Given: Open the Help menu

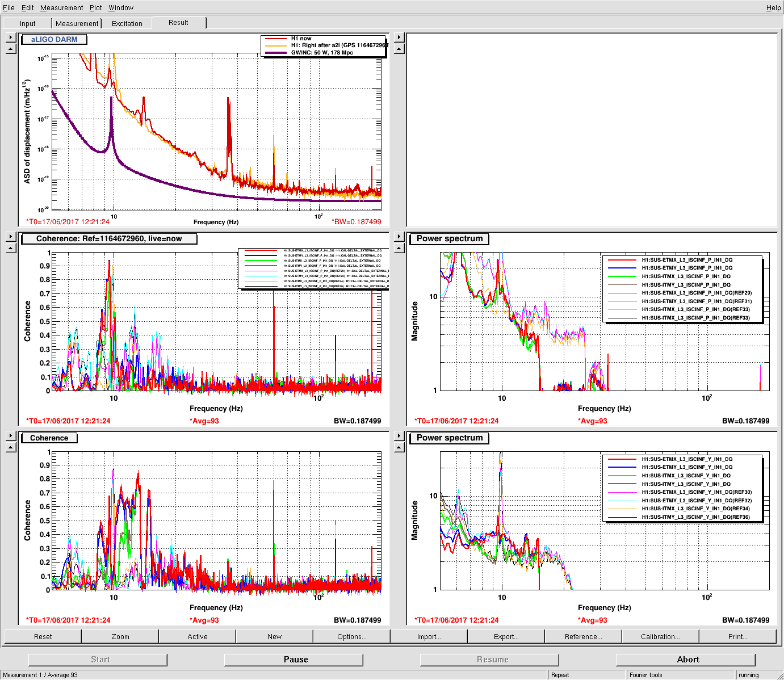Looking at the screenshot, I should tap(773, 7).
